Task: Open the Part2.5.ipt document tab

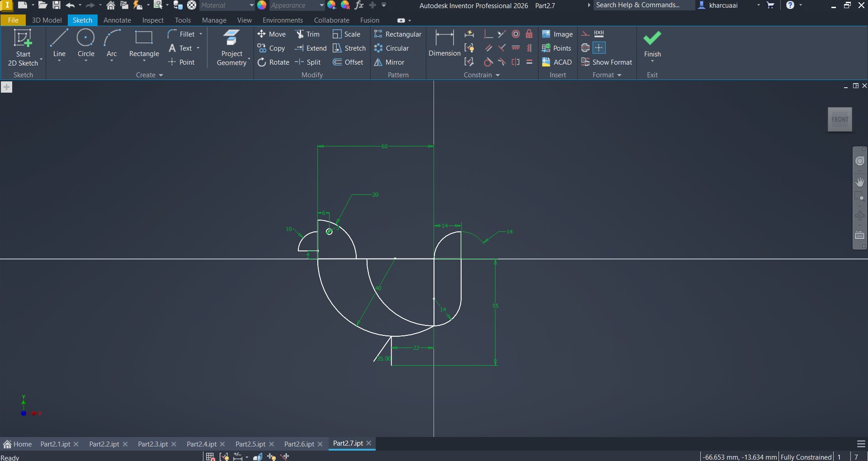Action: click(x=250, y=444)
